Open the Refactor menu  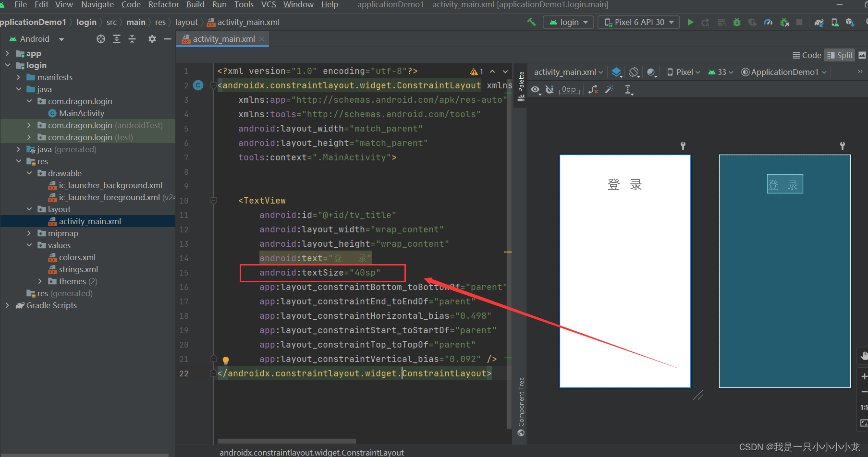pos(163,5)
